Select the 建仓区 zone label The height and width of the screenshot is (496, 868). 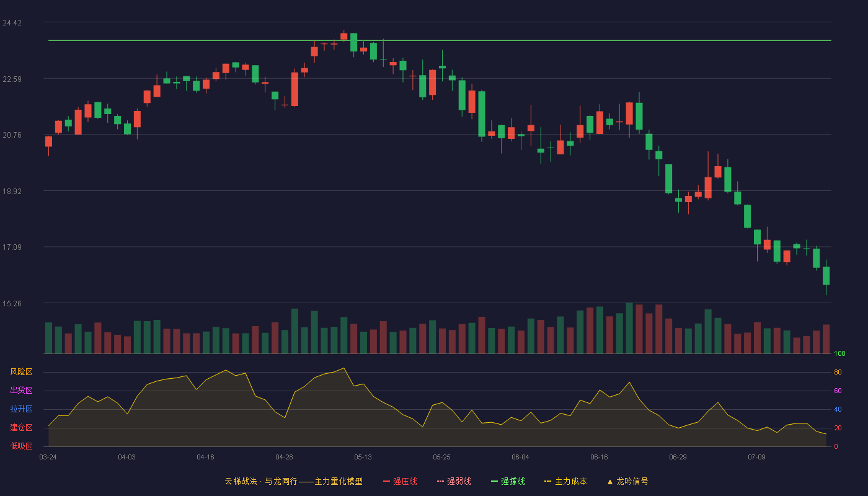[21, 428]
